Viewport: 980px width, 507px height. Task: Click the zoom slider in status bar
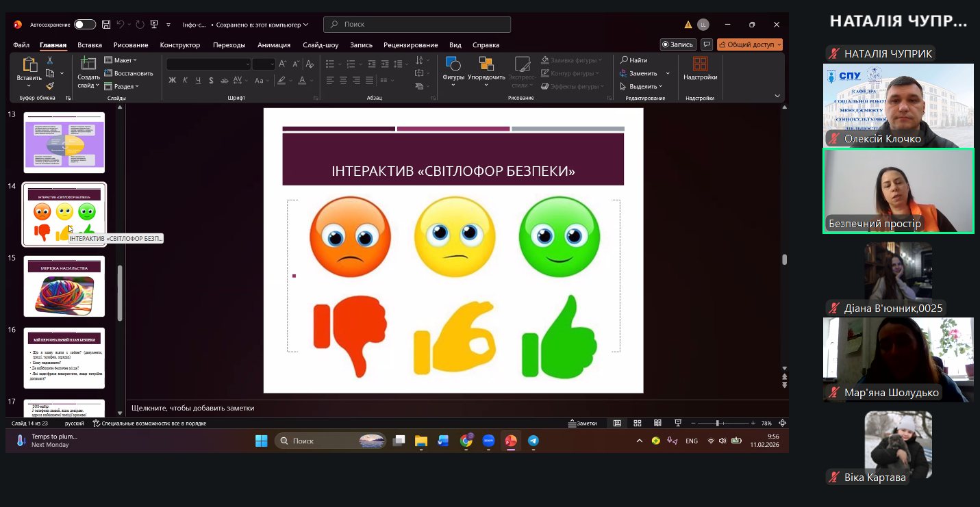point(717,424)
